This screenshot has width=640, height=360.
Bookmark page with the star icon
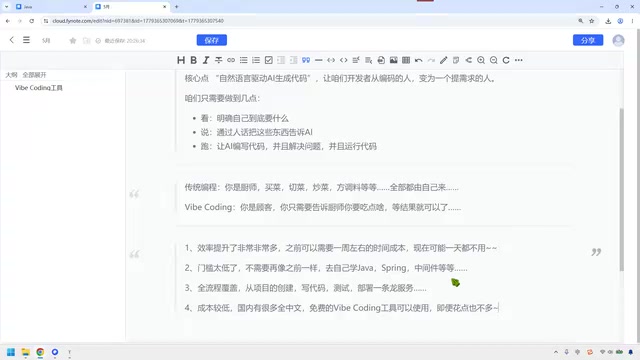pos(591,21)
